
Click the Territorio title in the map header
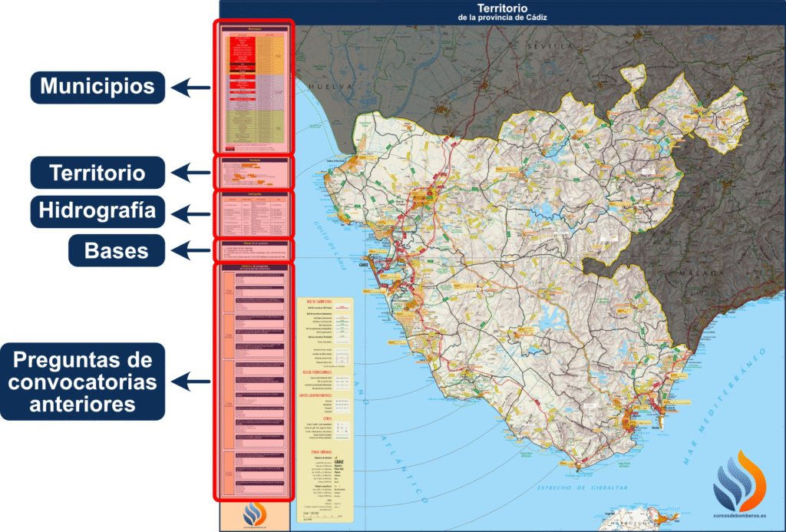(502, 8)
